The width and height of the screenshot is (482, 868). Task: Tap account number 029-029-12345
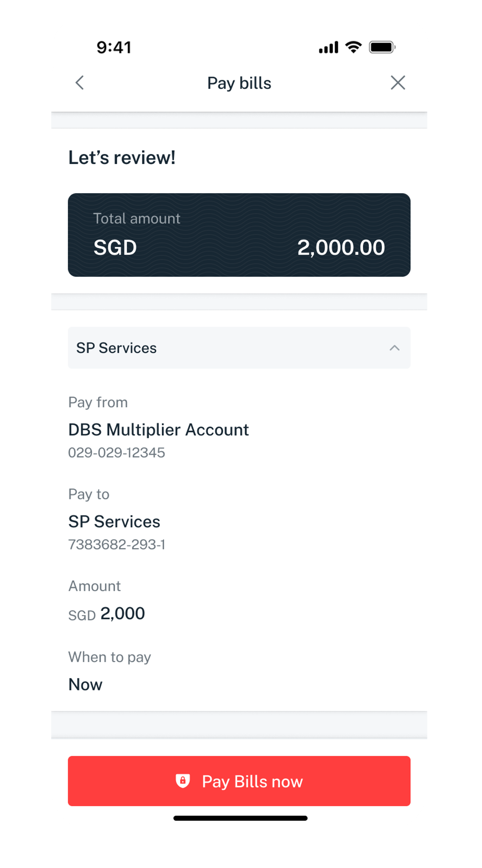(116, 452)
